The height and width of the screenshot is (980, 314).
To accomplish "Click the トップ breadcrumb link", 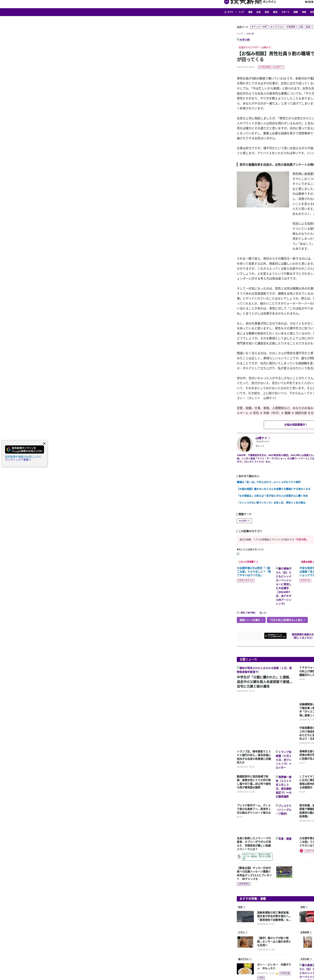I will 240,34.
